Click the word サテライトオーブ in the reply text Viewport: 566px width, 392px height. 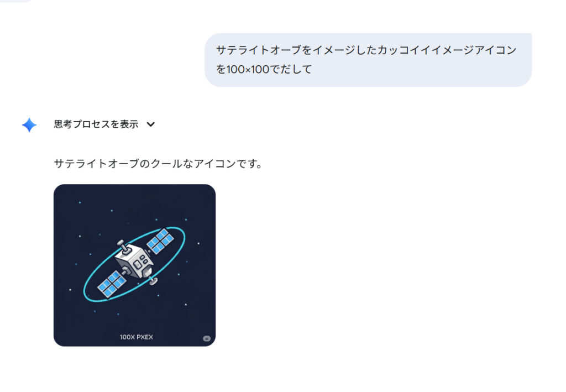pyautogui.click(x=96, y=164)
